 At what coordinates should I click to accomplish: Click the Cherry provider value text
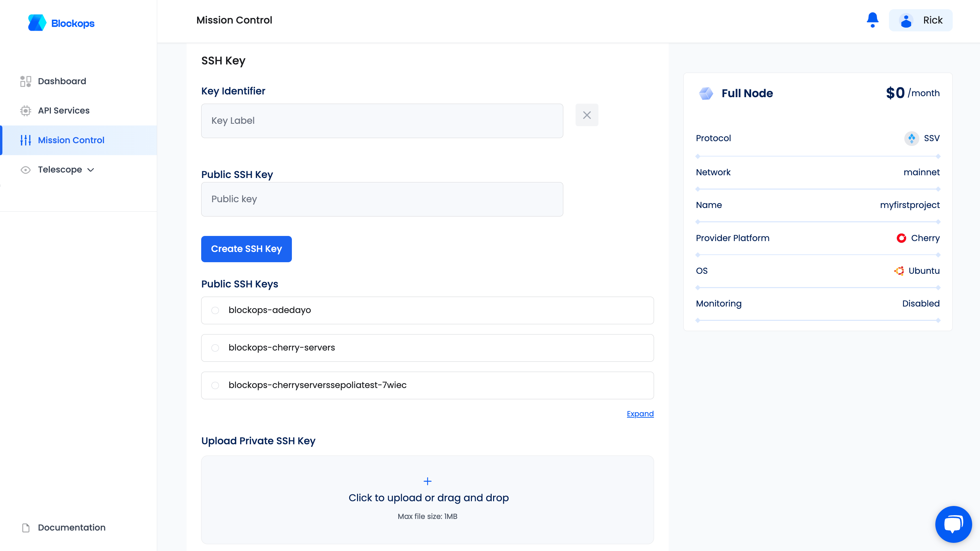[x=925, y=238]
